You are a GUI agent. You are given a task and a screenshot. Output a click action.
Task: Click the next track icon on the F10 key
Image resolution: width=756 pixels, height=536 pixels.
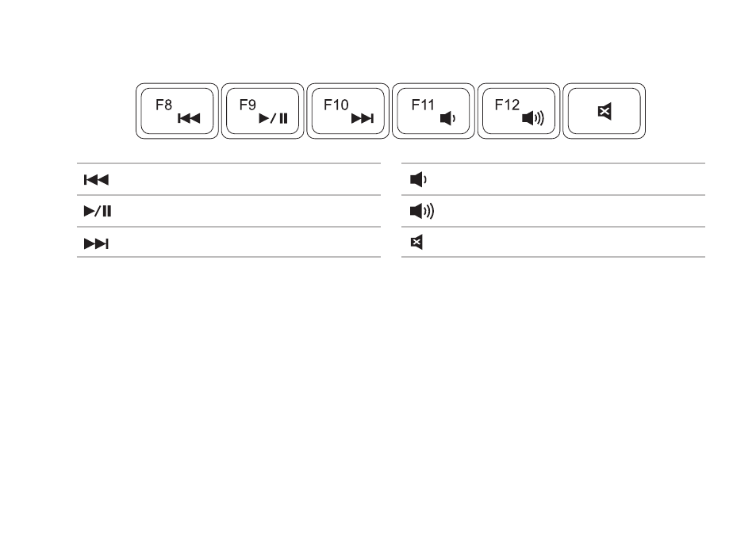pos(362,118)
